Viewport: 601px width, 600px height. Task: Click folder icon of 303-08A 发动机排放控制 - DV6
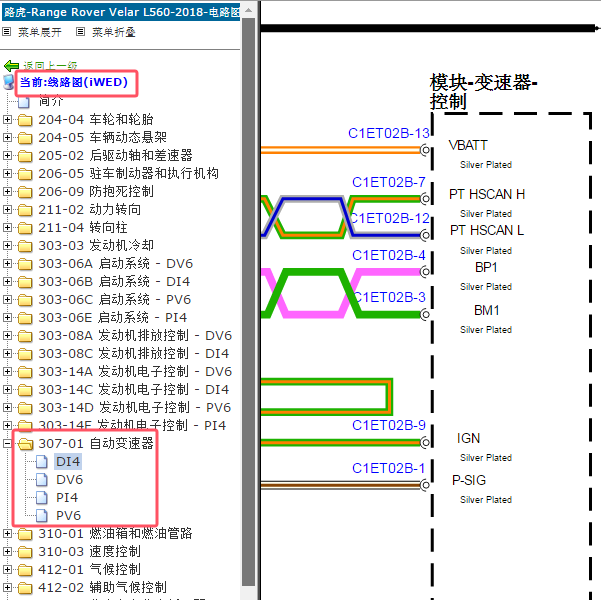[x=25, y=336]
